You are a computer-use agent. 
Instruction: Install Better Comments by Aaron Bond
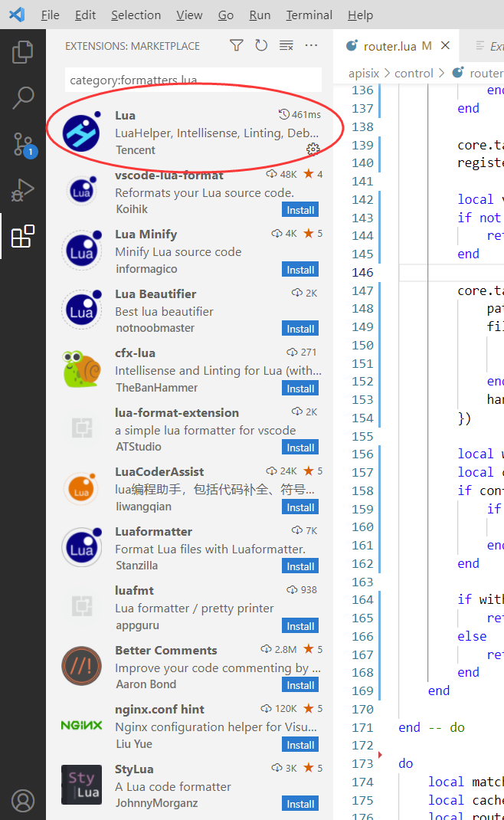pos(300,685)
